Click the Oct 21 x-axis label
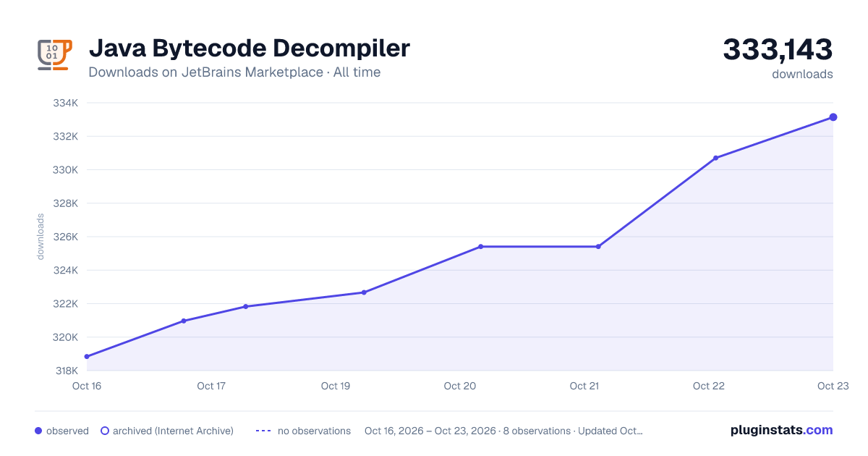This screenshot has width=868, height=456. click(584, 386)
